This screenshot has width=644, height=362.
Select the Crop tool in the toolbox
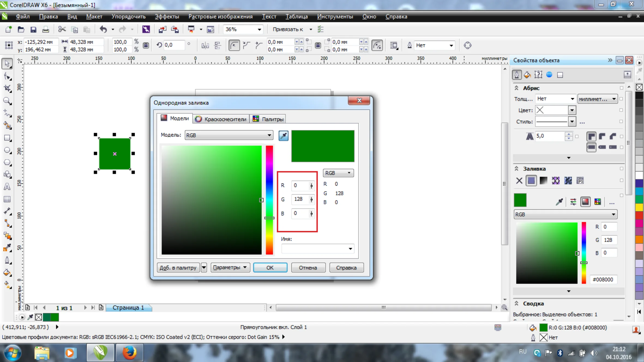pos(7,88)
